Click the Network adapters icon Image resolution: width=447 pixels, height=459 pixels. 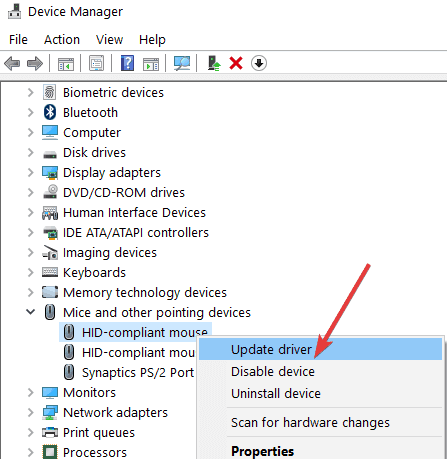[x=50, y=413]
